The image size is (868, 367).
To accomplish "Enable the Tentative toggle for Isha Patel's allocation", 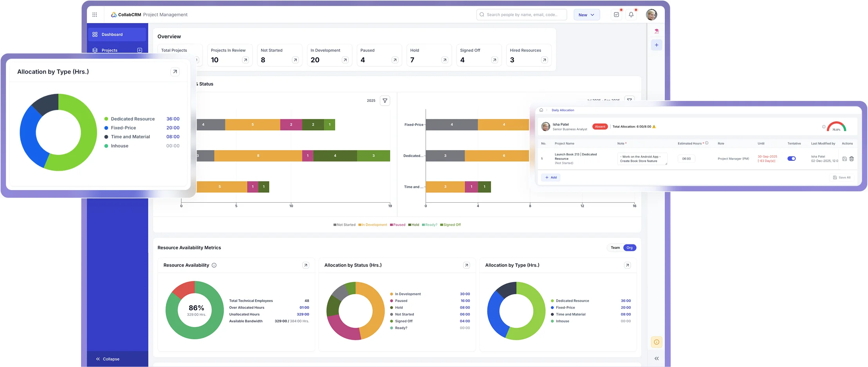I will click(x=792, y=158).
